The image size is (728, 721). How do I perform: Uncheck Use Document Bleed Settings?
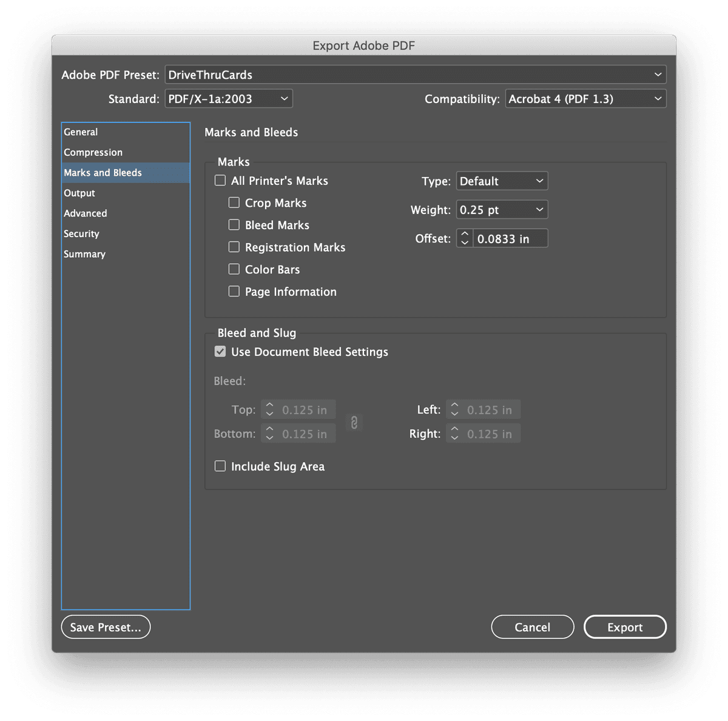pyautogui.click(x=220, y=352)
